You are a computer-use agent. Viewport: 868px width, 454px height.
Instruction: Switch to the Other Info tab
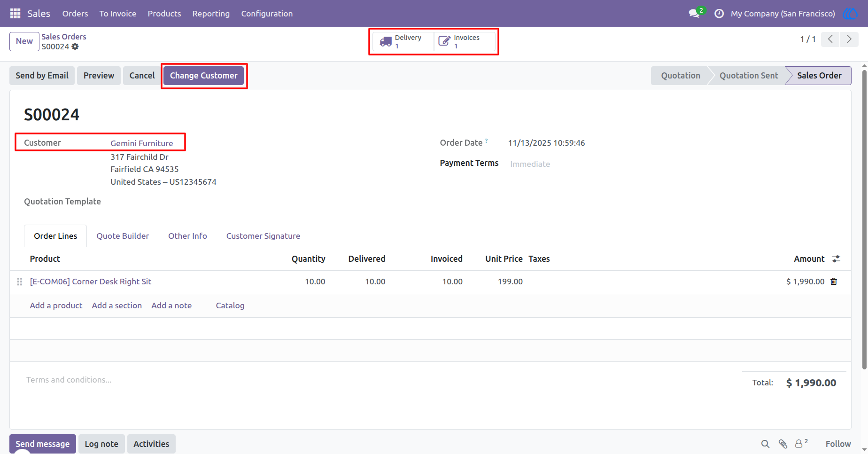point(187,236)
